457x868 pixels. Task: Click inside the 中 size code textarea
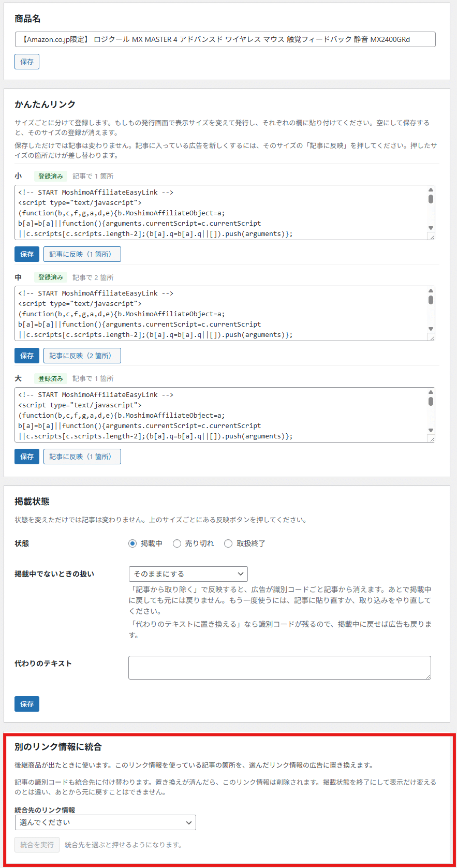coord(222,314)
